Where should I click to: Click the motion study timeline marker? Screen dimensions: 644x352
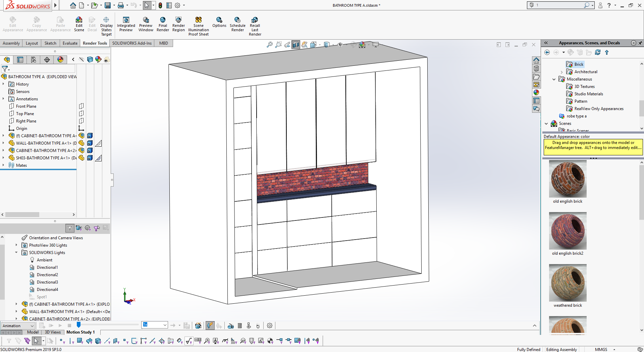coord(78,325)
